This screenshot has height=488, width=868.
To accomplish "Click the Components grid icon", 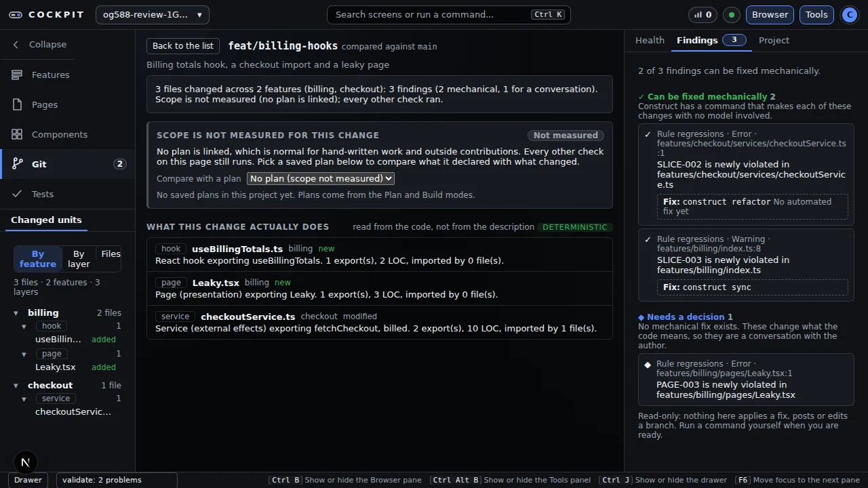I will click(x=17, y=134).
